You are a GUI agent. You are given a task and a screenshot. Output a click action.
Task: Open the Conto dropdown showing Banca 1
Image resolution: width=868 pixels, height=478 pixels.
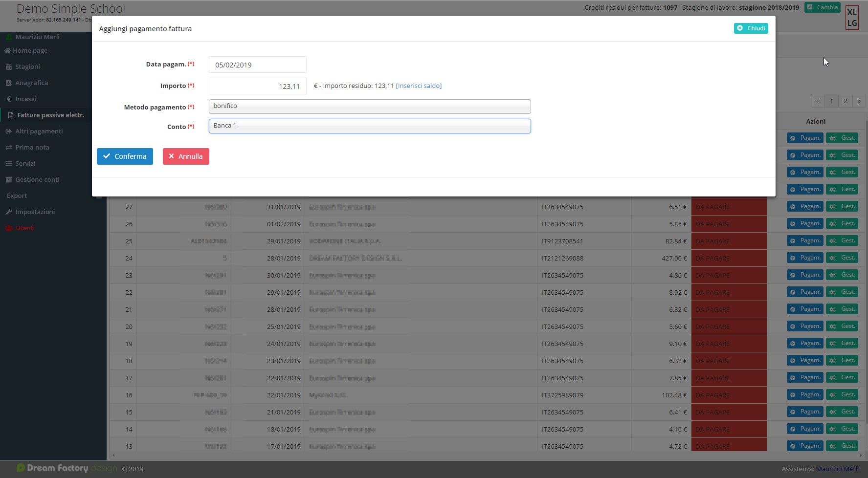point(370,126)
